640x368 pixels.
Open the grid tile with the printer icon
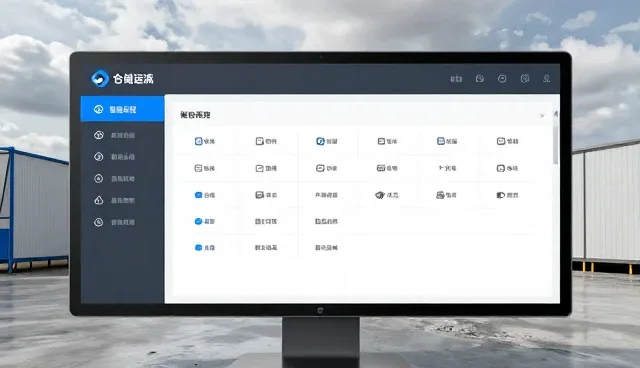(x=446, y=195)
